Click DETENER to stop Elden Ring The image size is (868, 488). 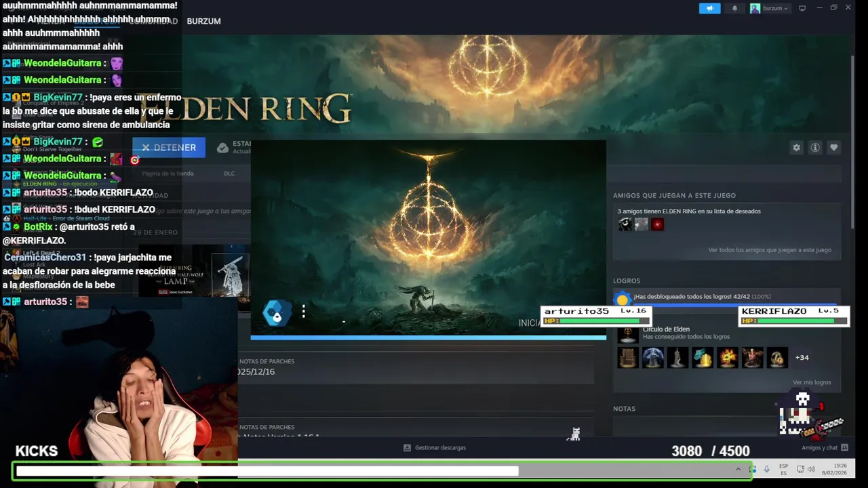[169, 147]
